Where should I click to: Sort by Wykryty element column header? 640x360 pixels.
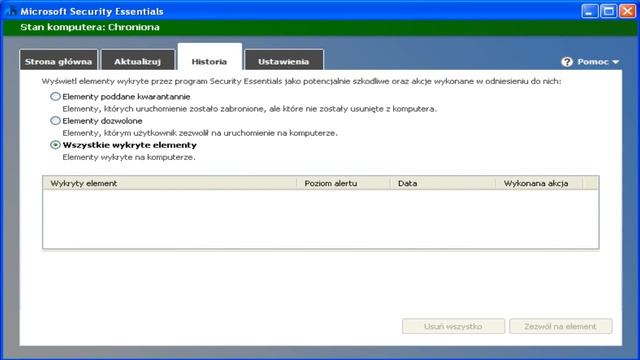[x=170, y=183]
